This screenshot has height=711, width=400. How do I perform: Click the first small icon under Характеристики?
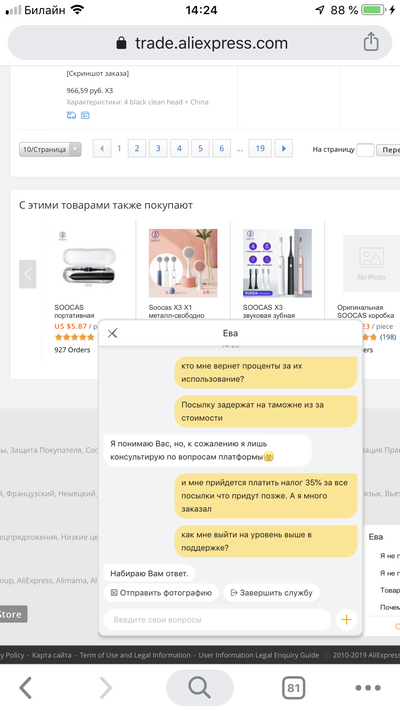click(x=71, y=115)
